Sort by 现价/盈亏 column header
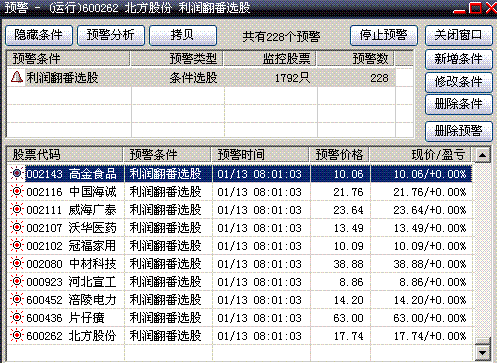 420,155
